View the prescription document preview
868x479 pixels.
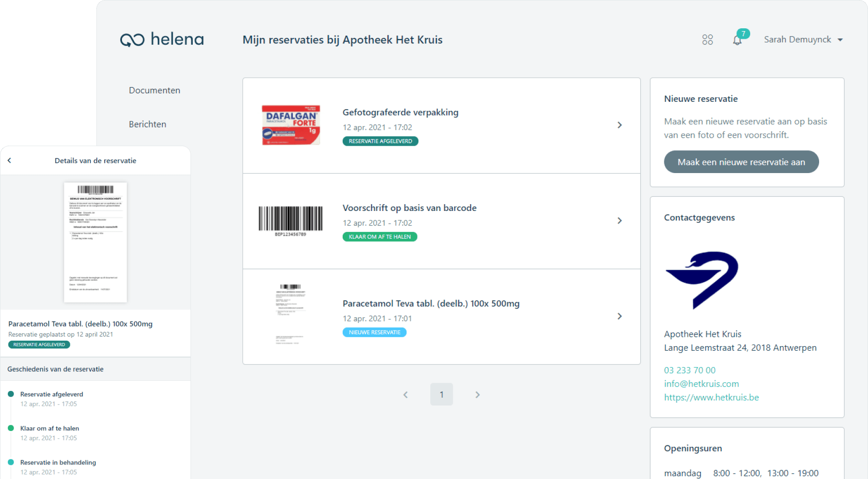[x=95, y=242]
